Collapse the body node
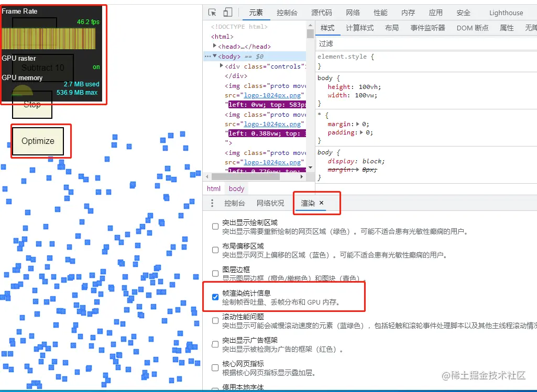 [x=215, y=56]
